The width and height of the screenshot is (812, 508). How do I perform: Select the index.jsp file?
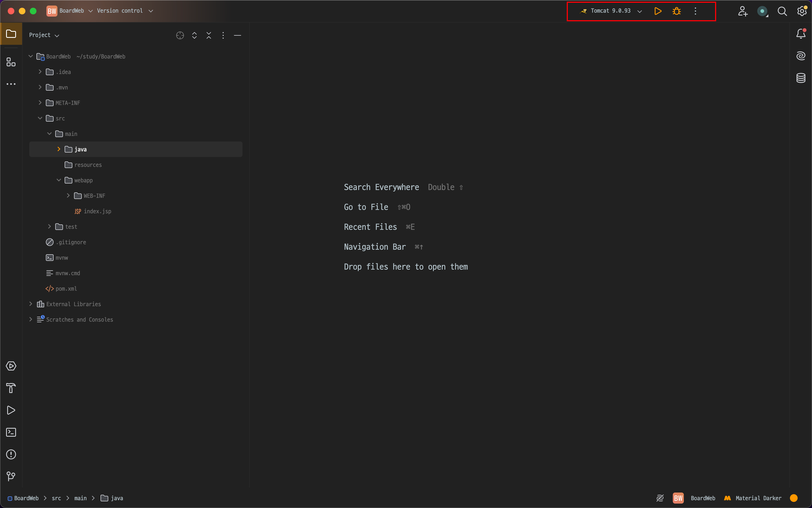[x=97, y=211]
